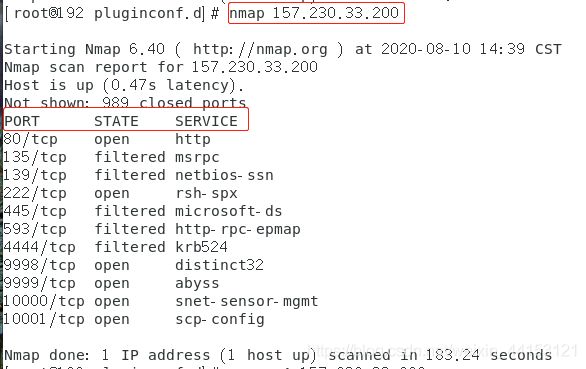Click the 80/tcp port entry

click(x=30, y=139)
